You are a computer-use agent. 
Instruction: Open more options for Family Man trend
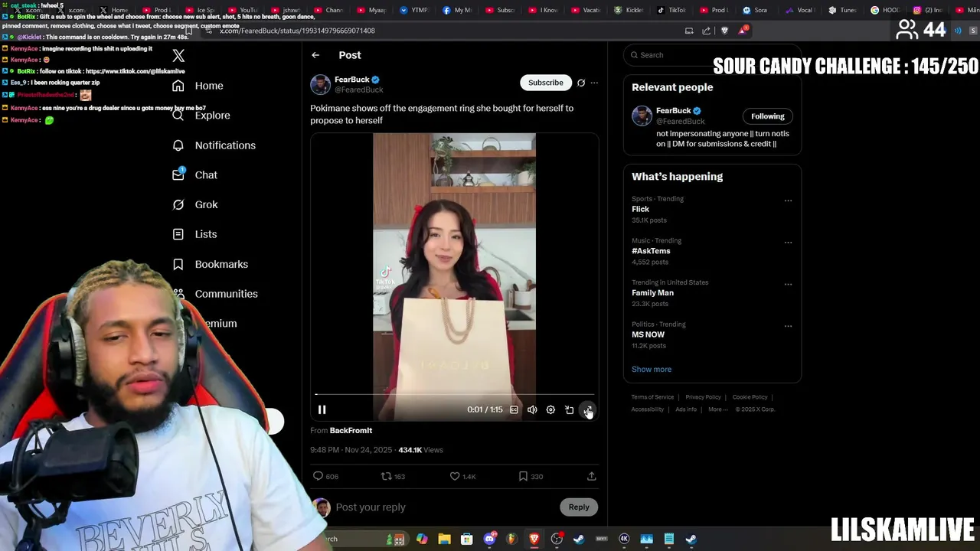788,284
